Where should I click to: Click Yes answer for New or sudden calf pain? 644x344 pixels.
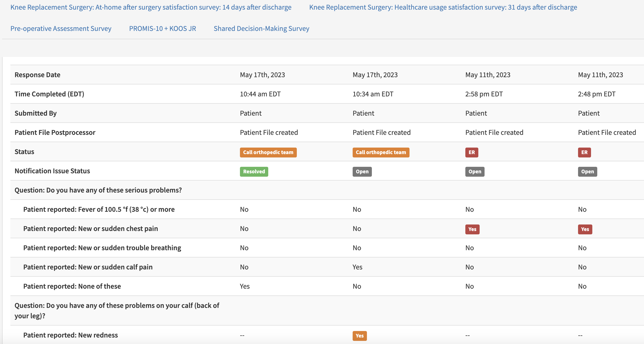(357, 267)
